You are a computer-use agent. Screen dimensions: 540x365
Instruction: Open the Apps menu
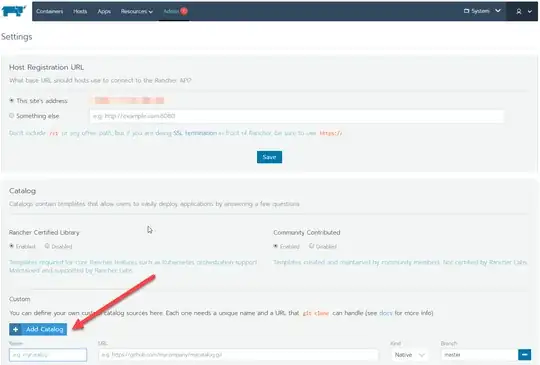[104, 11]
